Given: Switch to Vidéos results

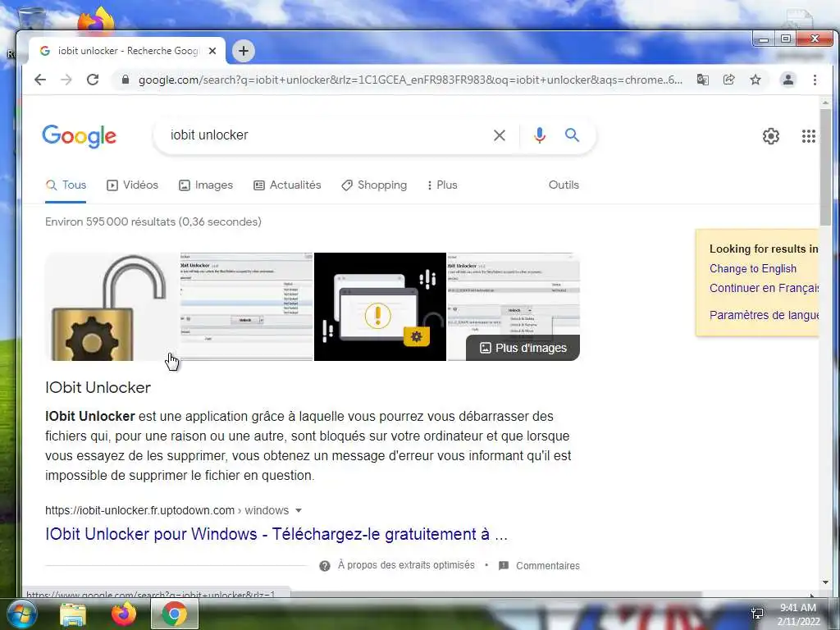Looking at the screenshot, I should 132,185.
